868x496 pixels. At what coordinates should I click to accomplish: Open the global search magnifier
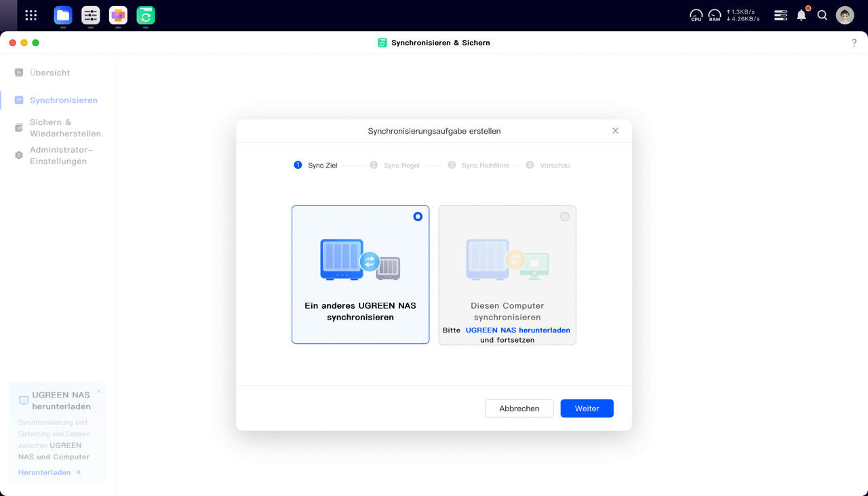click(x=823, y=15)
